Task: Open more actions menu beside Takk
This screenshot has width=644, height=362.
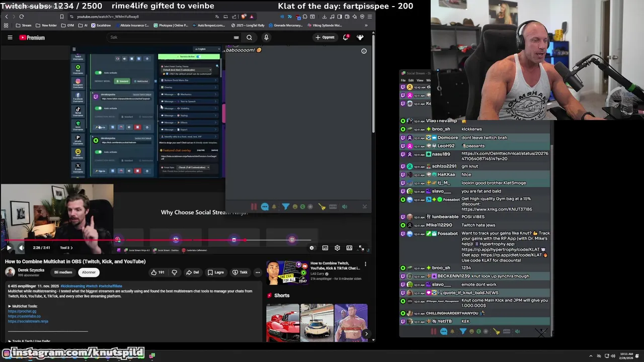Action: coord(258,272)
